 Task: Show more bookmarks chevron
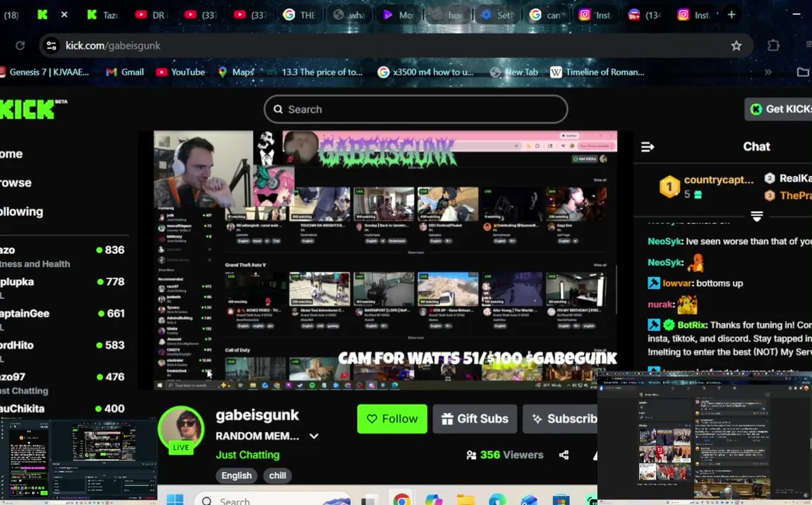pyautogui.click(x=768, y=72)
